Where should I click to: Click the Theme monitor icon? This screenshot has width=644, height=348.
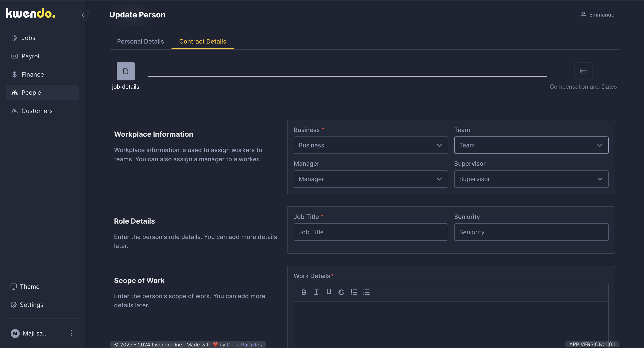13,287
